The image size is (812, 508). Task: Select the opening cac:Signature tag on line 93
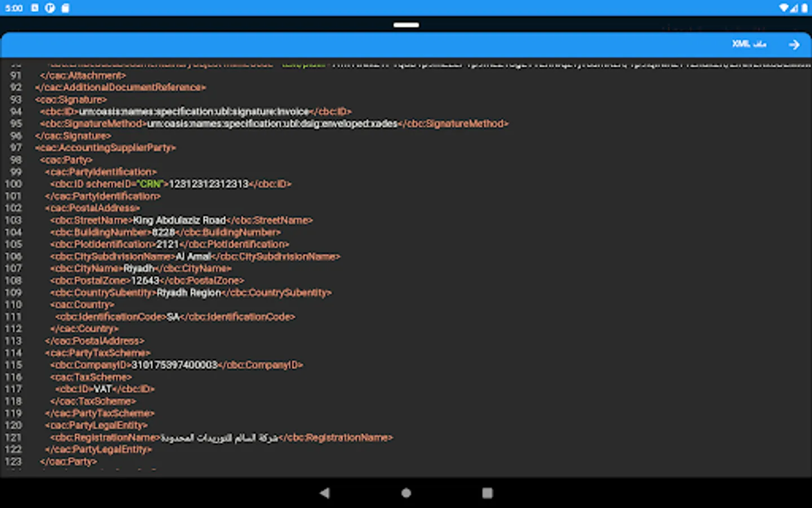[x=70, y=99]
